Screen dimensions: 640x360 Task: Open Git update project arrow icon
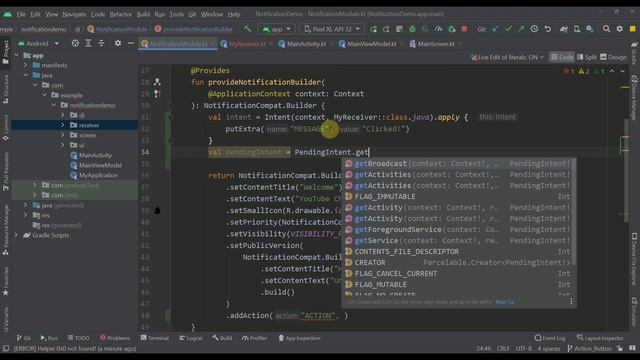pos(495,29)
